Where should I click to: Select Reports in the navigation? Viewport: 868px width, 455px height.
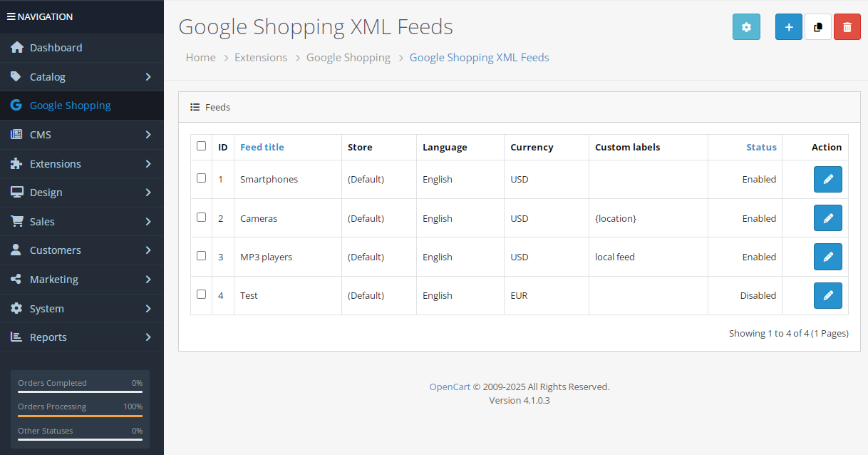point(82,337)
